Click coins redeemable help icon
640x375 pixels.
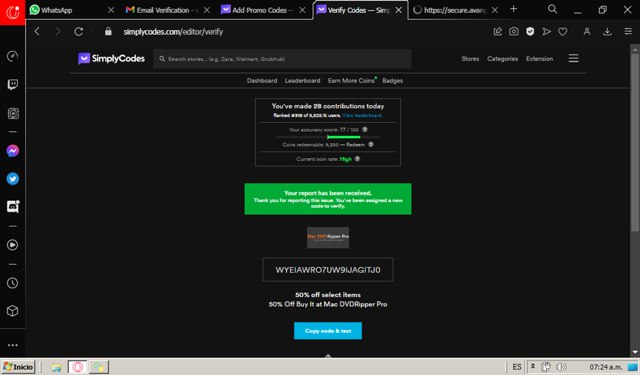(371, 144)
